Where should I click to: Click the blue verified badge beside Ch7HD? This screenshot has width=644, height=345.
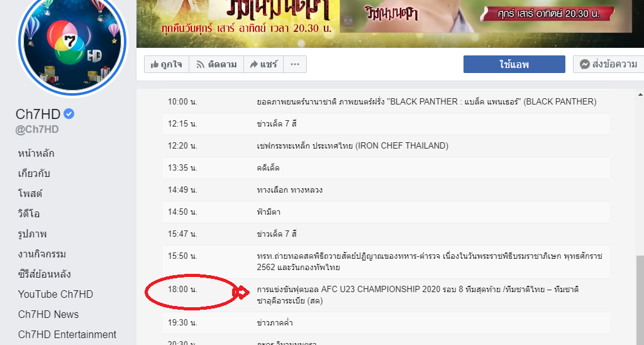[69, 114]
